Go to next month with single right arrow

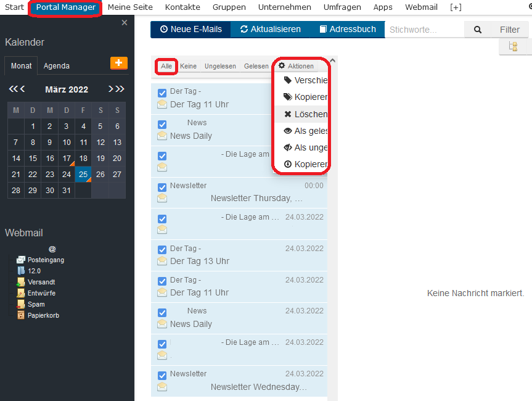pyautogui.click(x=110, y=89)
